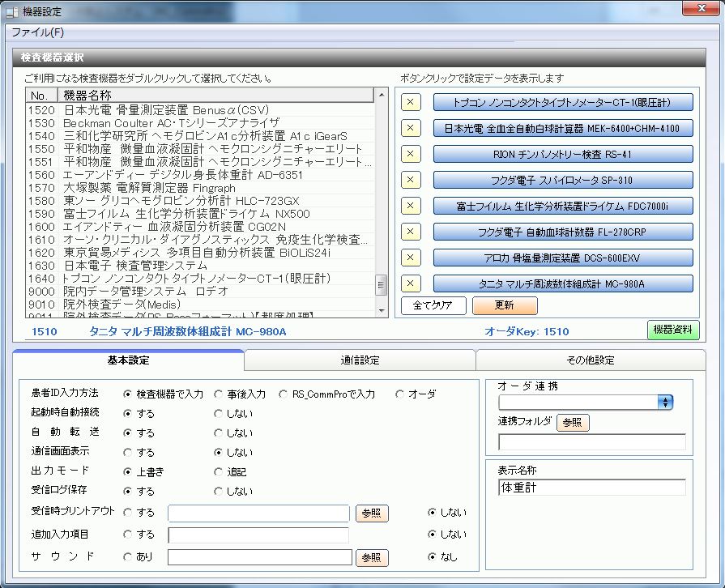Click the 機器設定 window title icon
This screenshot has width=725, height=588.
(x=12, y=12)
